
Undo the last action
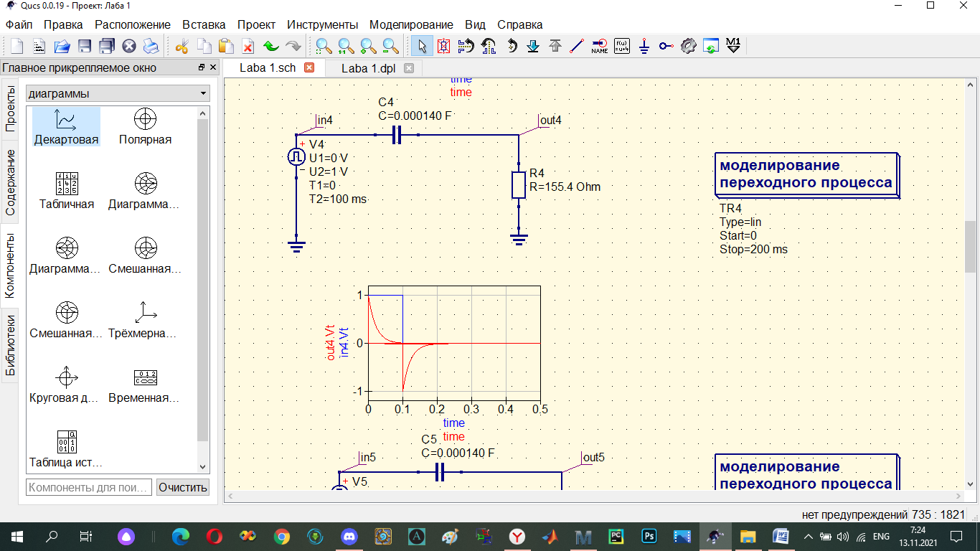[x=270, y=47]
